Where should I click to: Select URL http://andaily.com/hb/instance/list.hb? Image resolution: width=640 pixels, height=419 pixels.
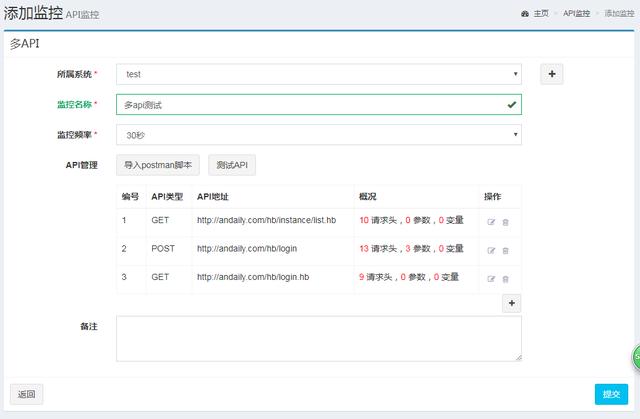(267, 220)
